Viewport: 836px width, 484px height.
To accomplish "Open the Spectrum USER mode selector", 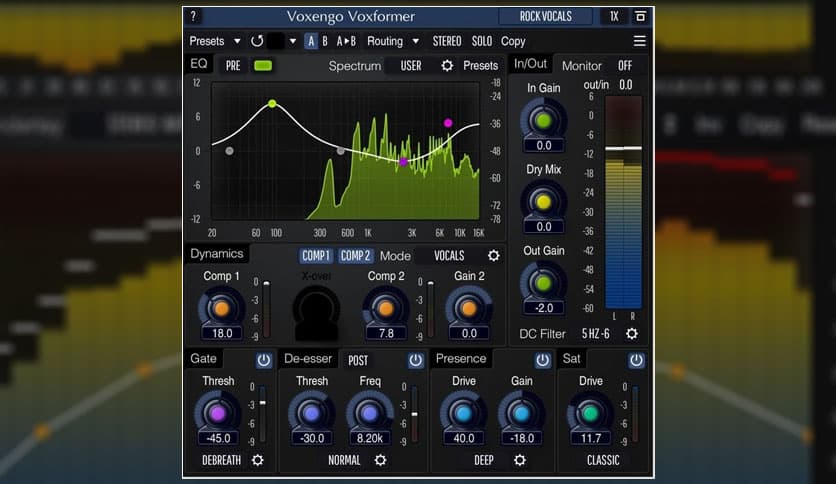I will [x=411, y=66].
